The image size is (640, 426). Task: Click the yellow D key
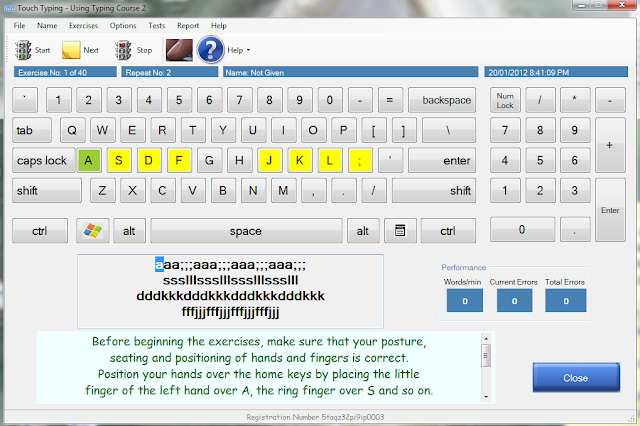(149, 160)
